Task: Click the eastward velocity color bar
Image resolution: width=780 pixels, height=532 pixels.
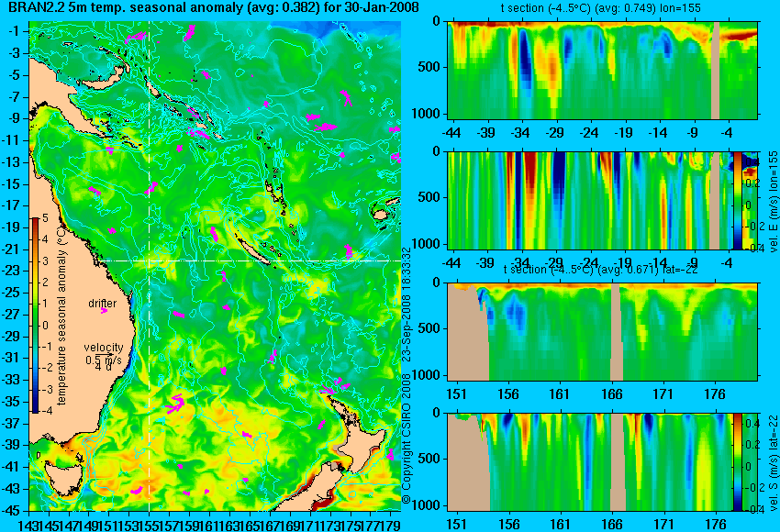Action: [737, 201]
